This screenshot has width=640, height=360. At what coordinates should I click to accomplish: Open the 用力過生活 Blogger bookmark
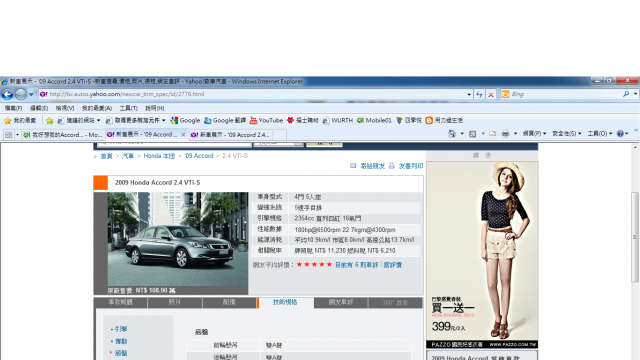(444, 120)
